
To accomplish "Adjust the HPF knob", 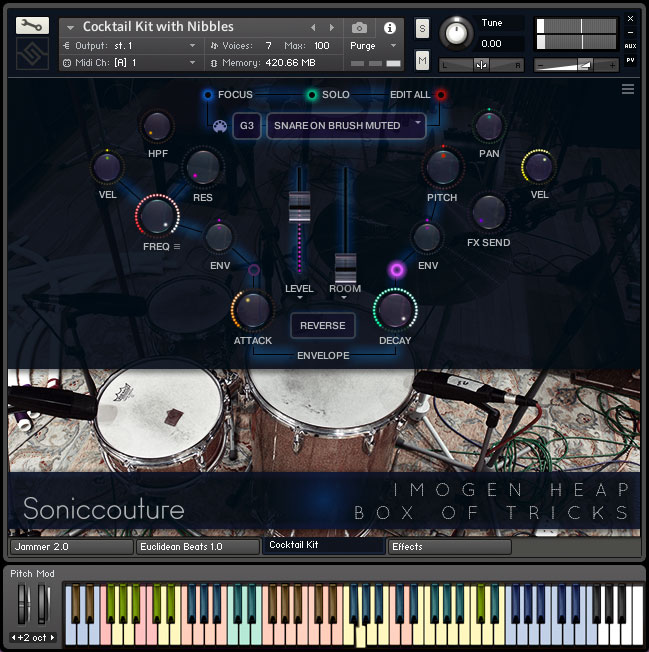I will [x=157, y=126].
